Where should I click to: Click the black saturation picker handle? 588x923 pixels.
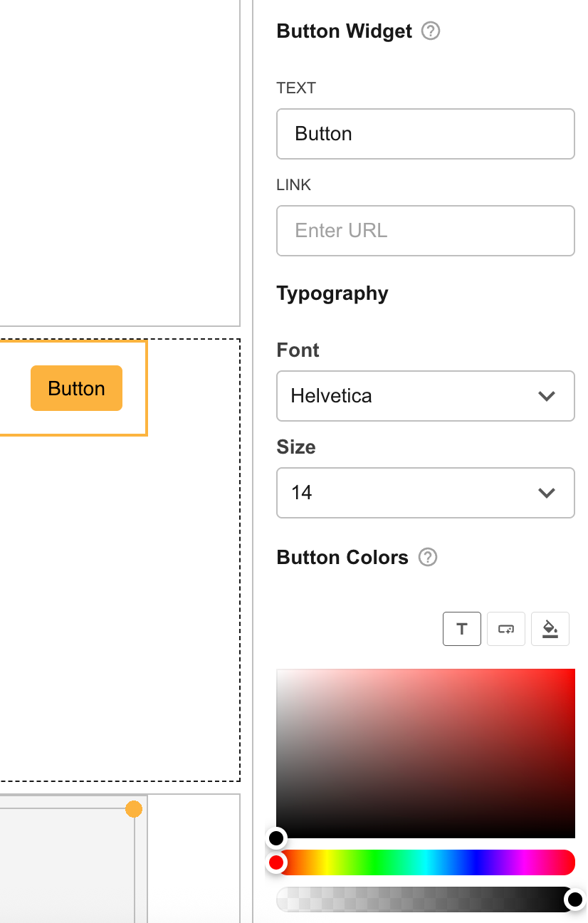pyautogui.click(x=276, y=838)
